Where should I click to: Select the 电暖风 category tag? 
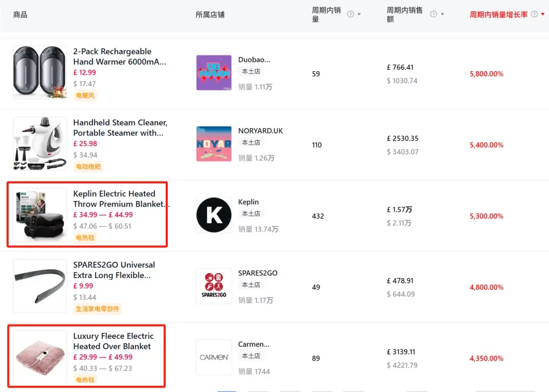coord(84,95)
